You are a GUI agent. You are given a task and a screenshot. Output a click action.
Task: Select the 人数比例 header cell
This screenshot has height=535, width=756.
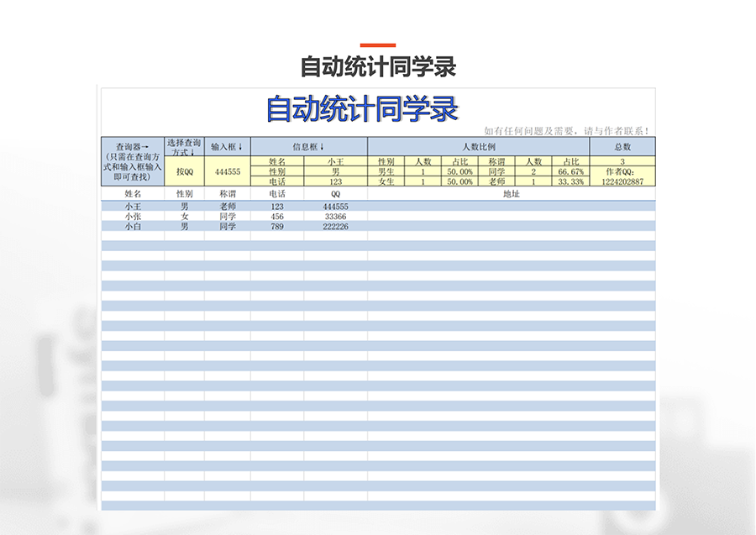click(x=478, y=147)
